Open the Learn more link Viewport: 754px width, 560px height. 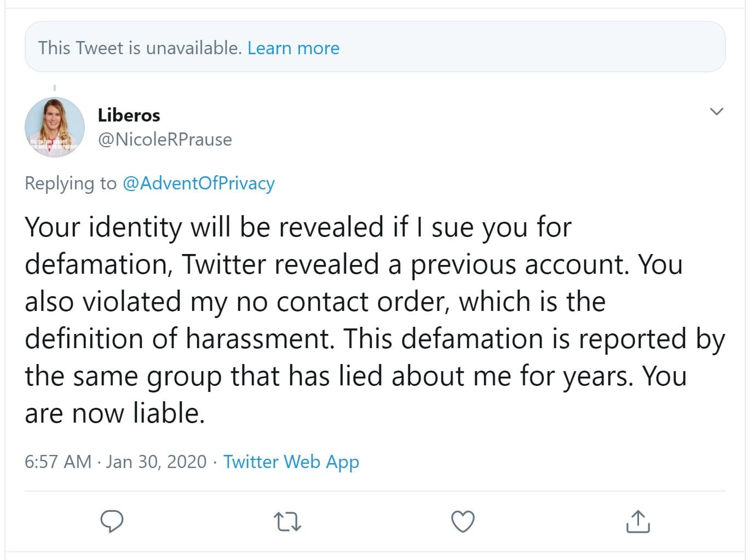pyautogui.click(x=293, y=48)
